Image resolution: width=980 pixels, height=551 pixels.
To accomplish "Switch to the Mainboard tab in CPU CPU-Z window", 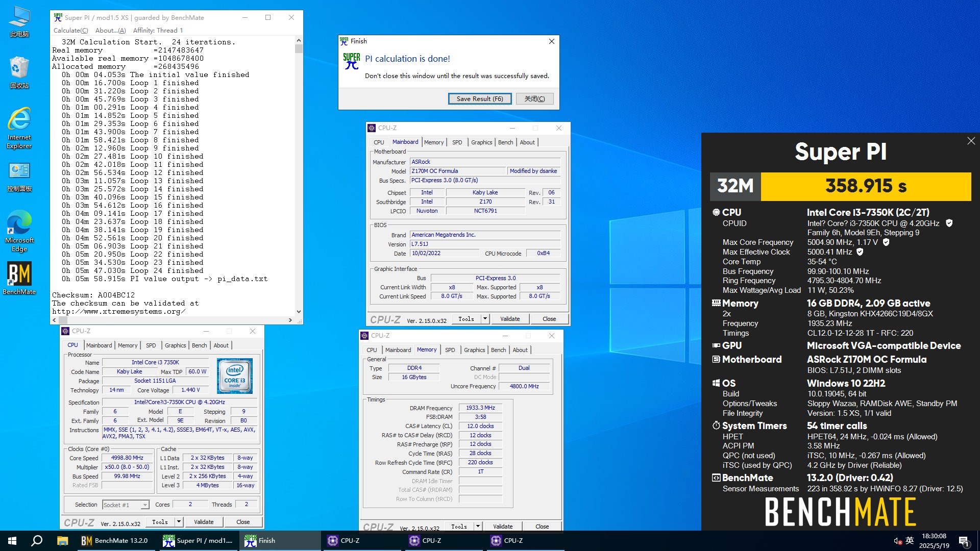I will [99, 345].
